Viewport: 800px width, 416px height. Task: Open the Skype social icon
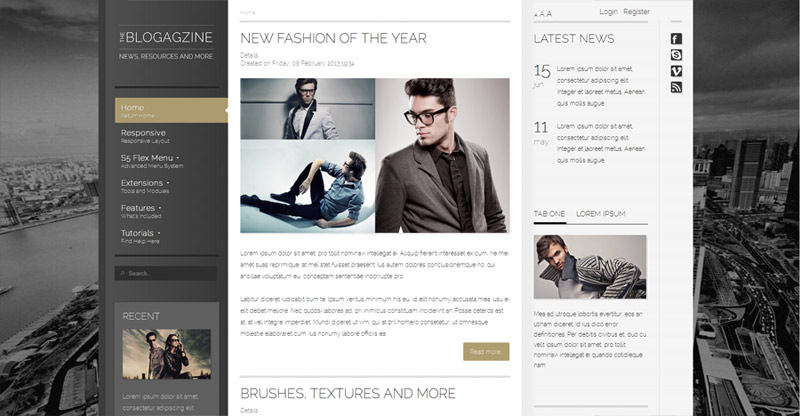coord(676,55)
